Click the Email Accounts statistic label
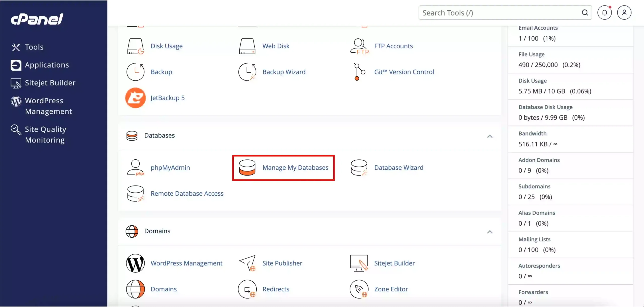 [538, 28]
